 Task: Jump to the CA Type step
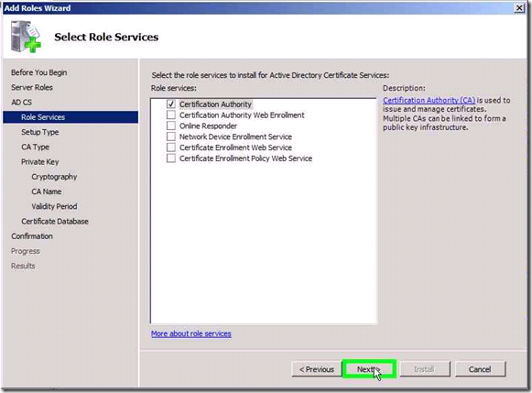(36, 147)
